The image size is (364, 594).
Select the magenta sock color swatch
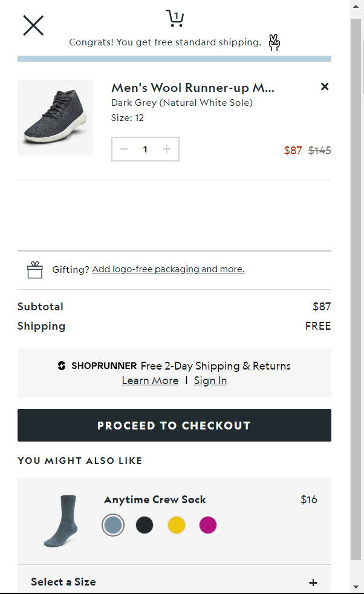tap(208, 525)
